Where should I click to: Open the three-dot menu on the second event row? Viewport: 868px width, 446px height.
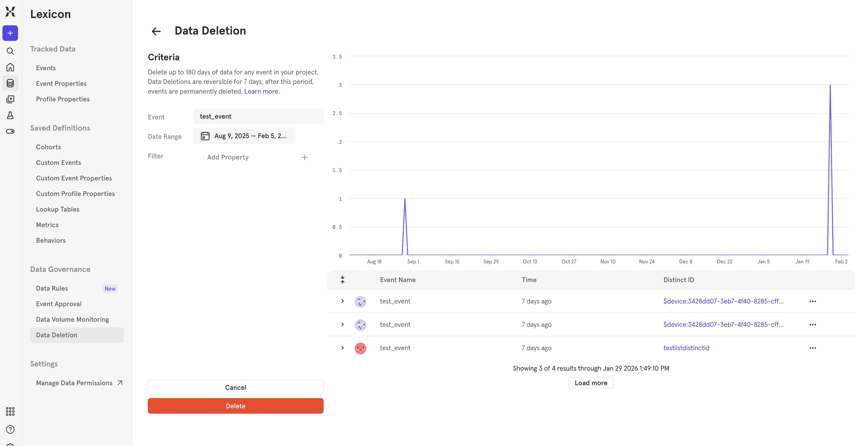pos(812,324)
